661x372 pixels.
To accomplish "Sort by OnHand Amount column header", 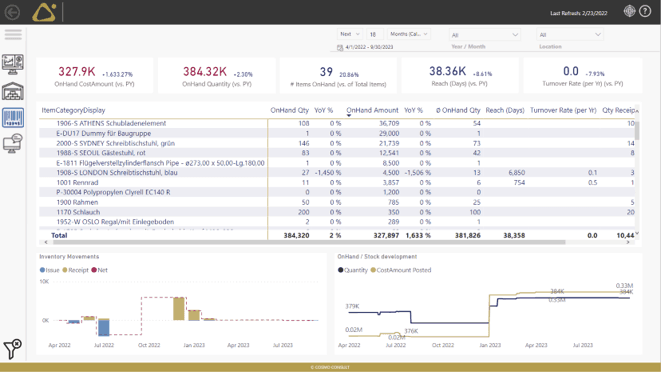I will pyautogui.click(x=372, y=110).
